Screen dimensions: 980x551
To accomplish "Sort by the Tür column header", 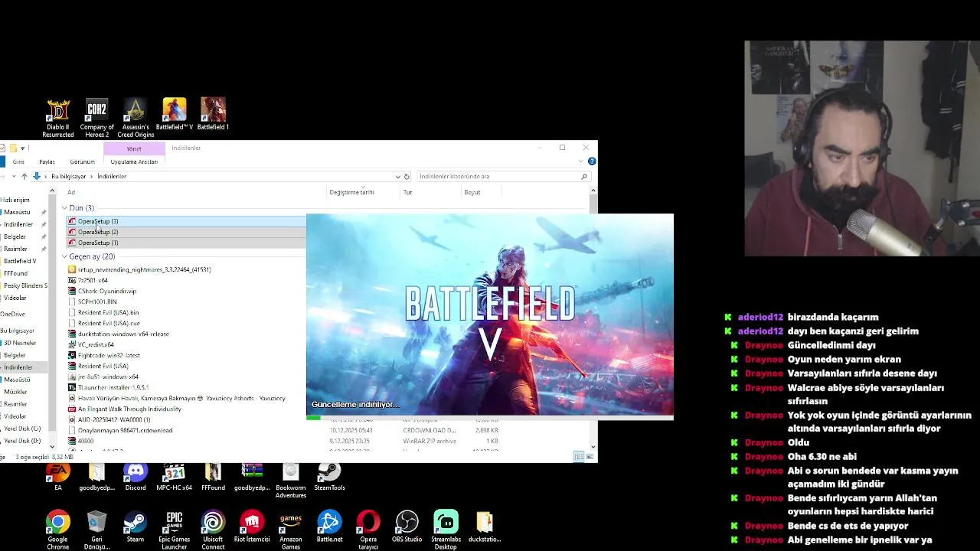I will click(x=408, y=192).
